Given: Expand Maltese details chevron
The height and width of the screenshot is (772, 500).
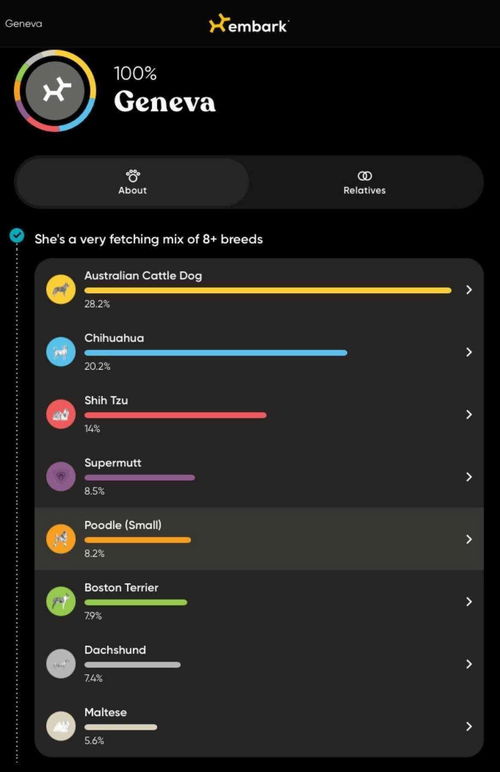Looking at the screenshot, I should (x=469, y=726).
